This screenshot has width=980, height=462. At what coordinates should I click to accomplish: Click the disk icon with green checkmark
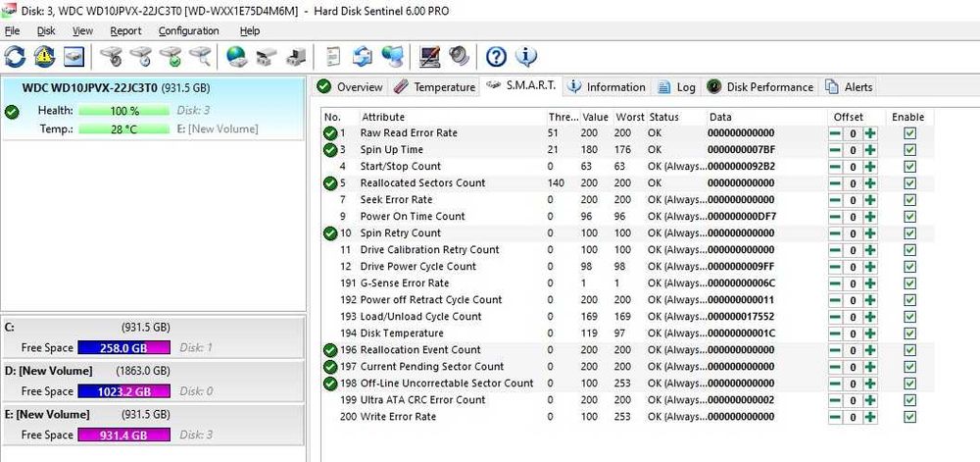(171, 57)
